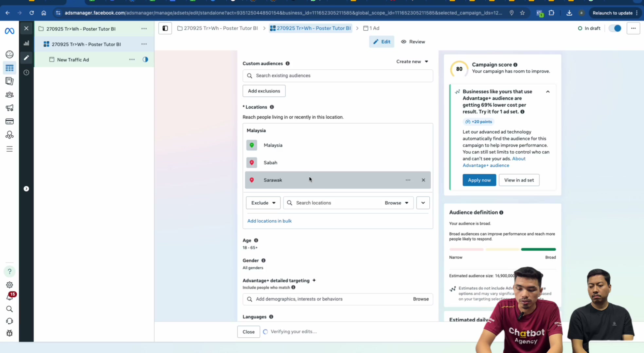The height and width of the screenshot is (353, 644).
Task: Open the performance chart icon in dark sidebar
Action: (x=27, y=43)
